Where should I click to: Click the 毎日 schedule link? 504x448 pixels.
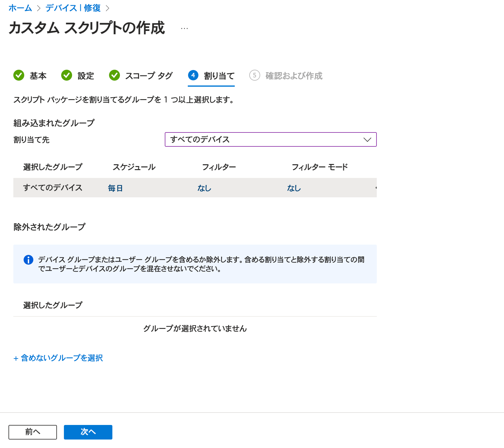pyautogui.click(x=115, y=188)
